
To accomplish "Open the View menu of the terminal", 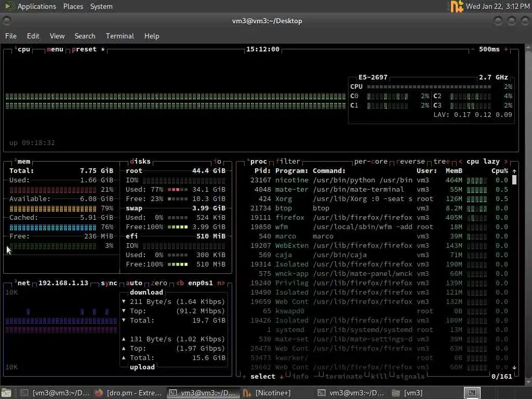I will [x=57, y=36].
